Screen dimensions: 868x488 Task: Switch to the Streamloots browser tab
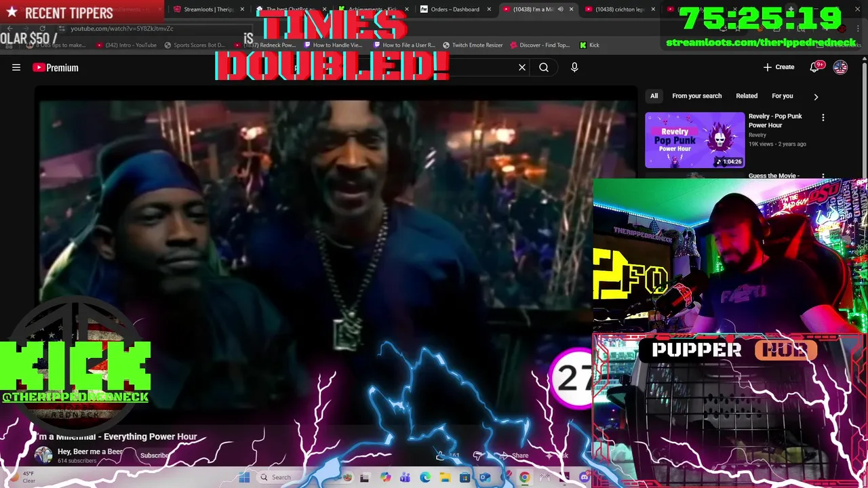click(208, 9)
